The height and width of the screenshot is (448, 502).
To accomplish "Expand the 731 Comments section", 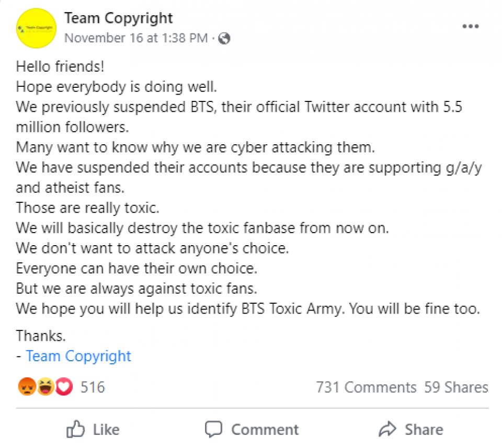I will click(x=366, y=387).
